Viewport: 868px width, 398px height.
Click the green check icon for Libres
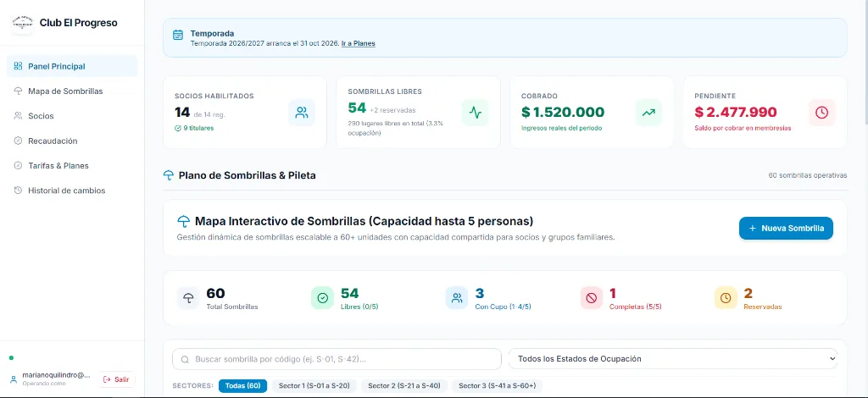(x=323, y=298)
